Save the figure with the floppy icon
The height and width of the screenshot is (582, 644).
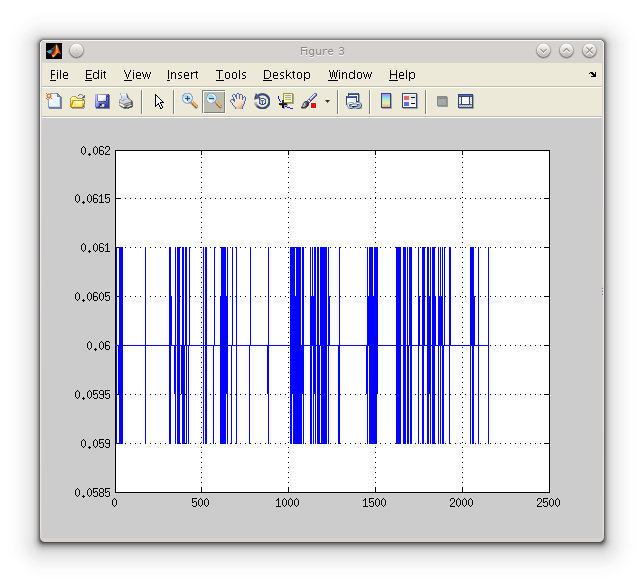102,101
